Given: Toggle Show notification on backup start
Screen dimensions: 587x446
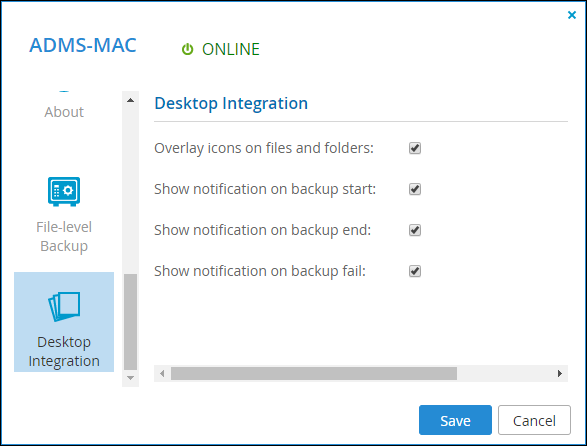Looking at the screenshot, I should (x=415, y=189).
